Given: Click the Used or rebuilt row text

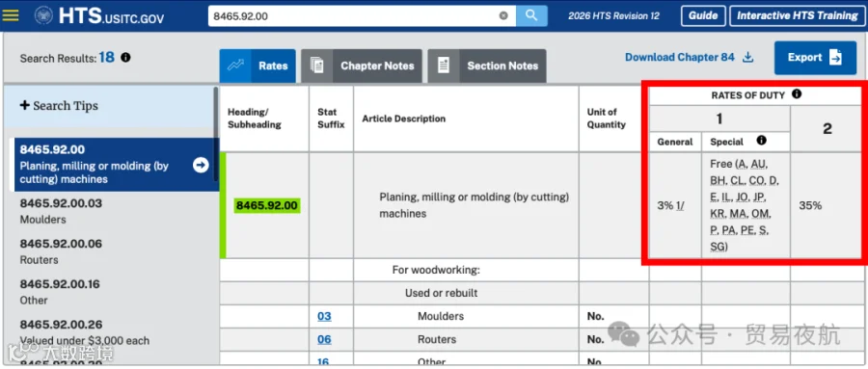Looking at the screenshot, I should coord(441,293).
